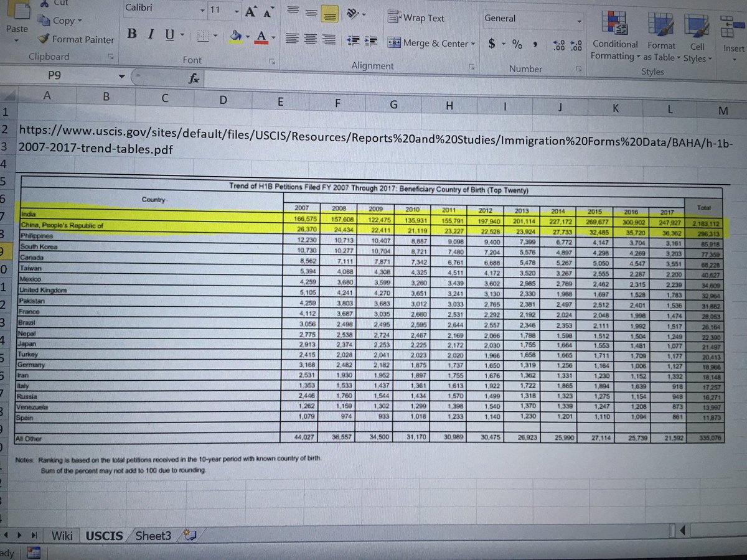The image size is (747, 560).
Task: Apply Accounting dollar format
Action: click(x=492, y=44)
